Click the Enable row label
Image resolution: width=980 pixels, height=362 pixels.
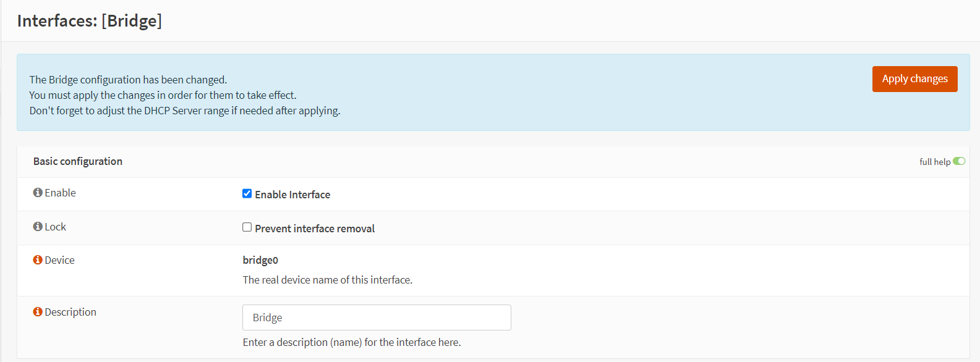click(x=60, y=193)
